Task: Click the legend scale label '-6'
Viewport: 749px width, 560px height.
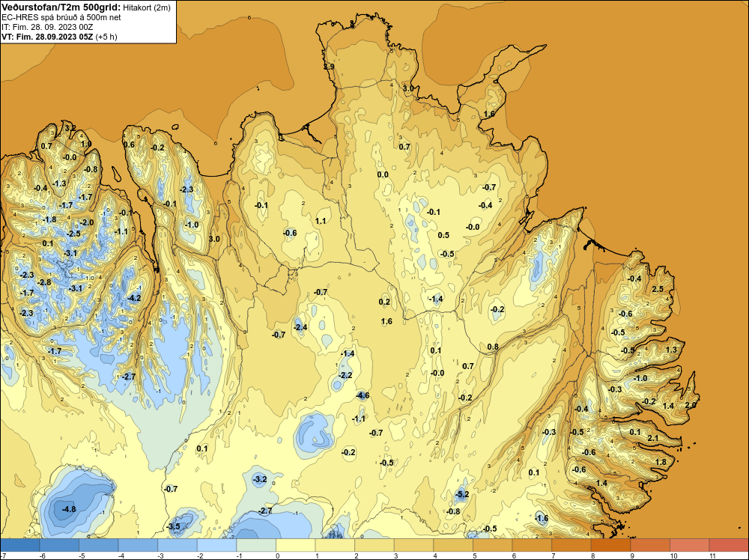Action: 43,556
